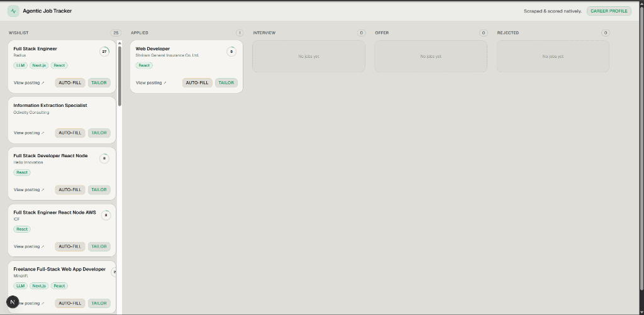Screen dimensions: 644x315
Task: Open the Career Profile page
Action: (609, 11)
